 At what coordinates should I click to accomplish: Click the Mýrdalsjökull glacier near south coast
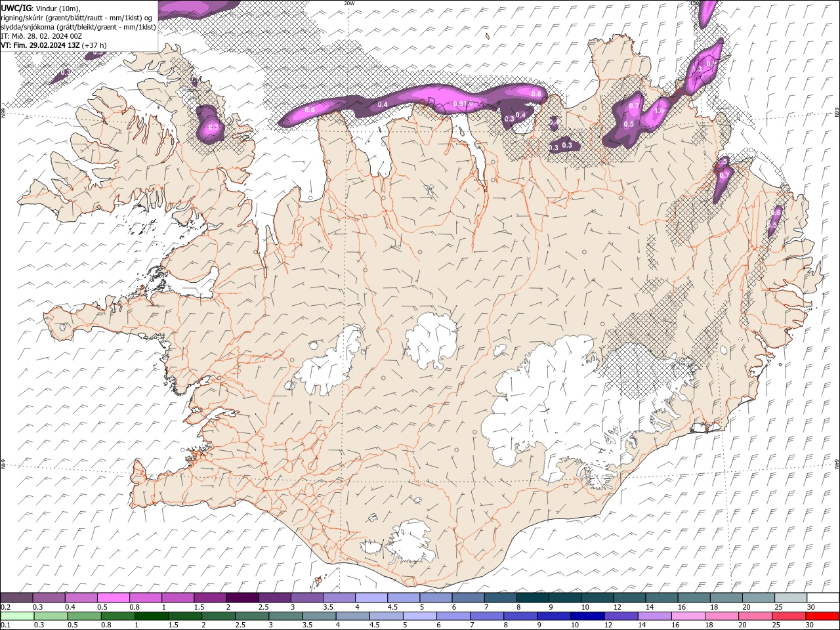[411, 542]
